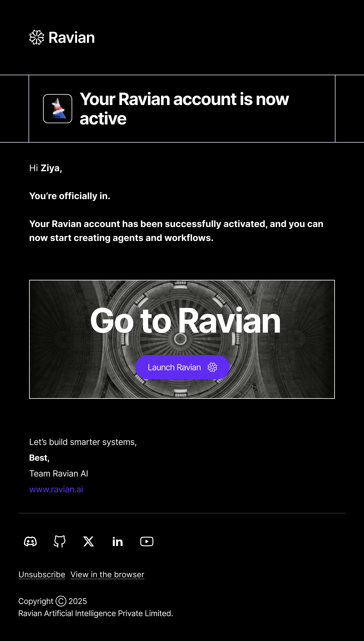
Task: Click the Unsubscribe link
Action: 42,575
